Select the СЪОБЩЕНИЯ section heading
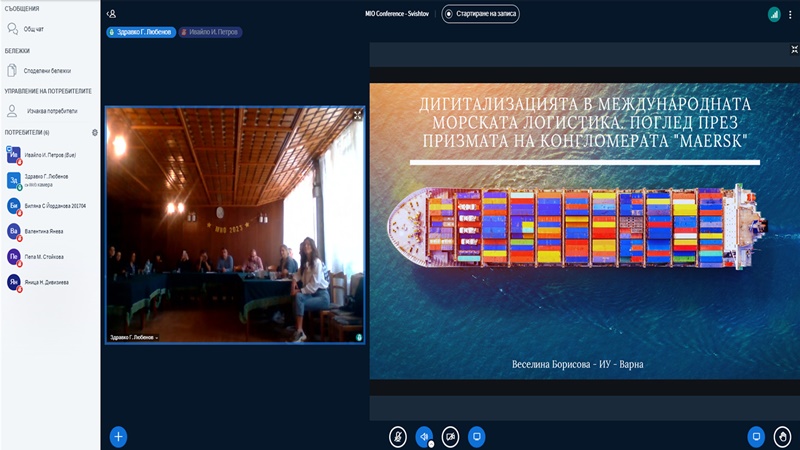This screenshot has height=450, width=800. pos(22,9)
